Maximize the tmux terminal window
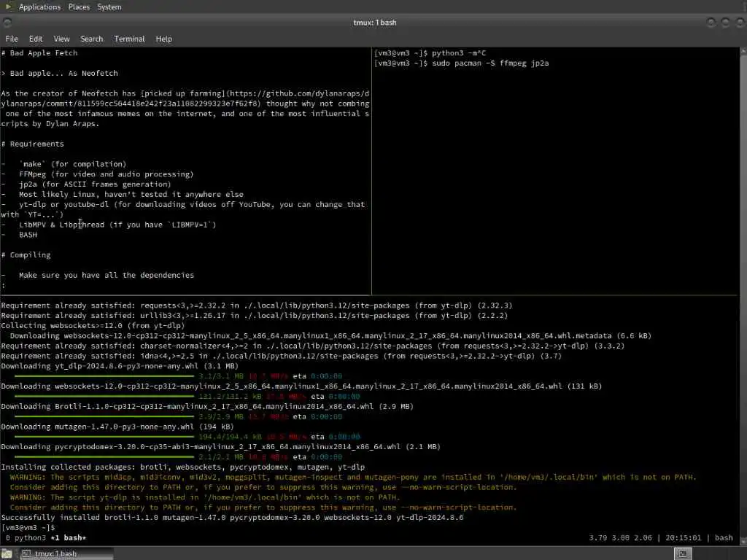747x560 pixels. (725, 23)
